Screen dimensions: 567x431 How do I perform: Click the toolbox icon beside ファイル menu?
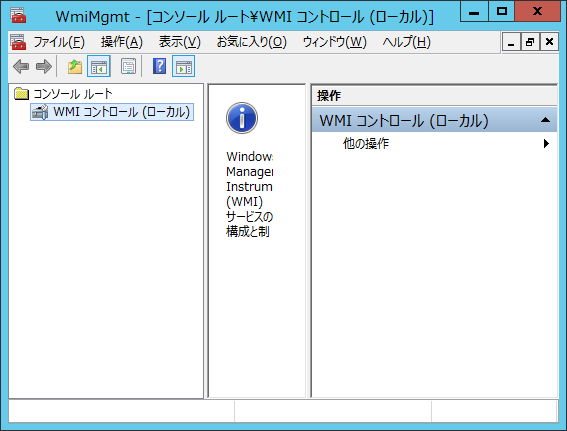tap(18, 42)
